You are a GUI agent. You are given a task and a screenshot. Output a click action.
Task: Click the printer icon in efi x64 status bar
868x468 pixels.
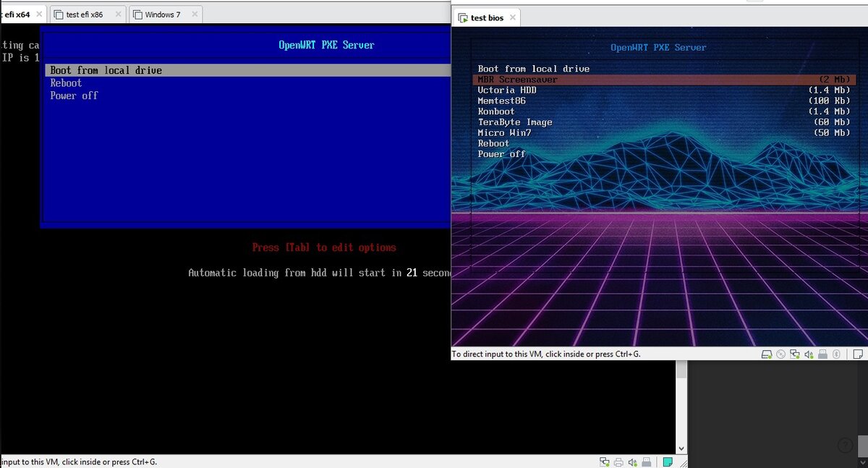618,461
